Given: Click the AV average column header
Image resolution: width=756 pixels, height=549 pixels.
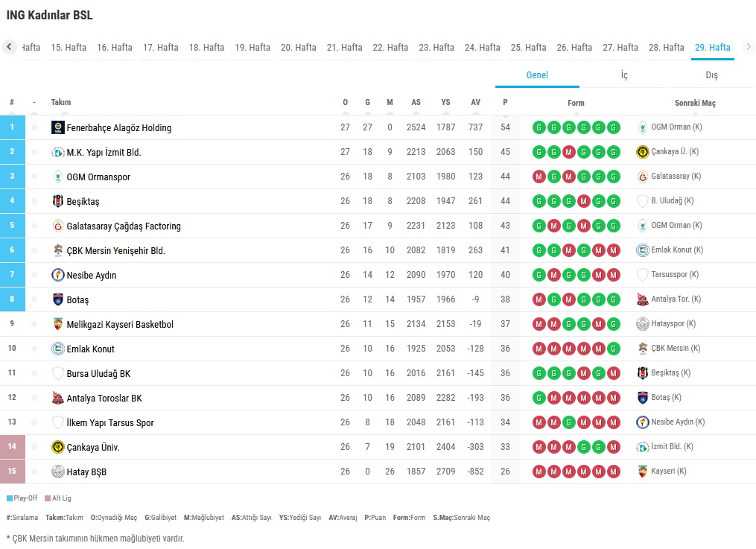Looking at the screenshot, I should point(475,102).
